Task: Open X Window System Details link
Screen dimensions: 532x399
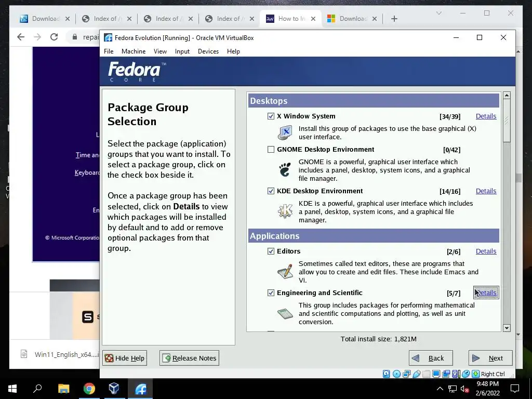Action: point(486,116)
